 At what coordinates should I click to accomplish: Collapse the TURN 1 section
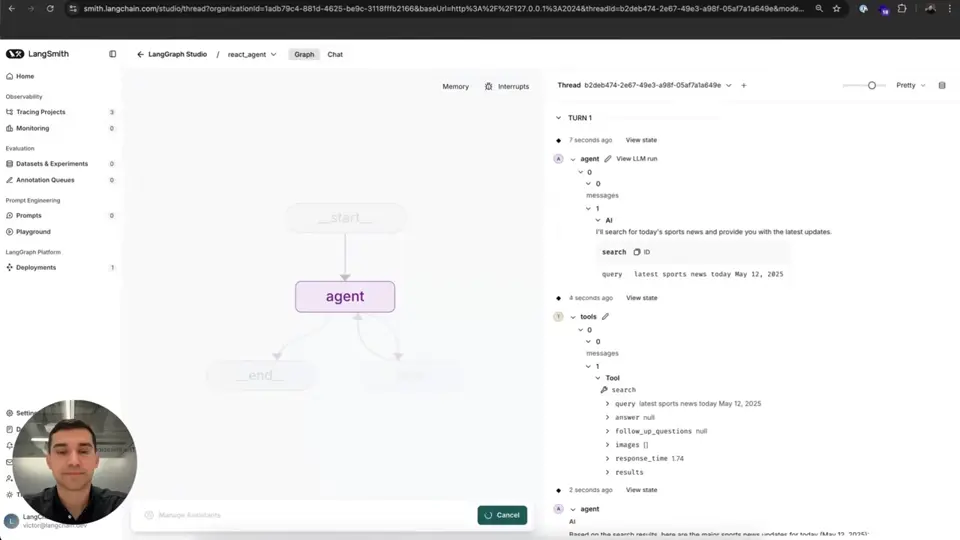click(558, 118)
